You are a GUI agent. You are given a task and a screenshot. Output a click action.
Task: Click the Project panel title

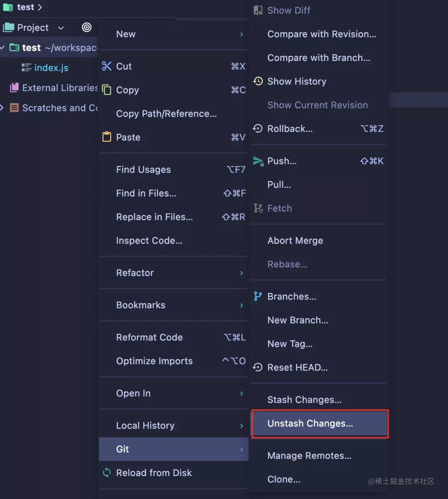pos(33,28)
